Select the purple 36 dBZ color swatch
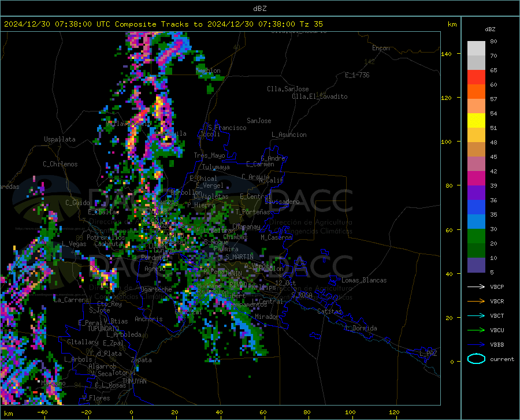This screenshot has height=420, width=520. point(476,193)
